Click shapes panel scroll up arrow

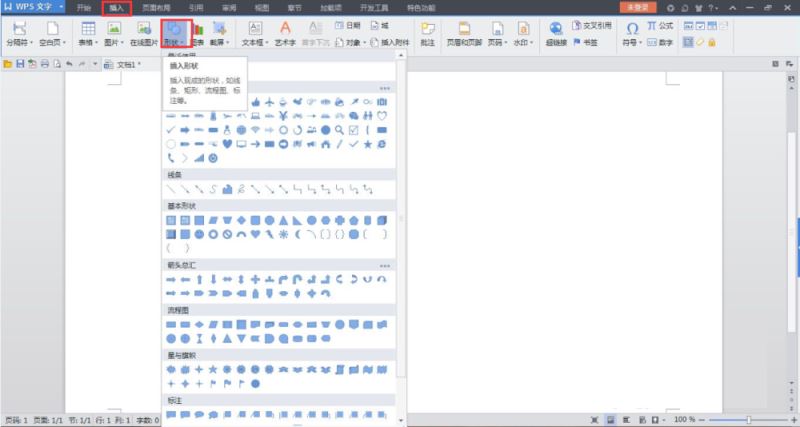[401, 55]
